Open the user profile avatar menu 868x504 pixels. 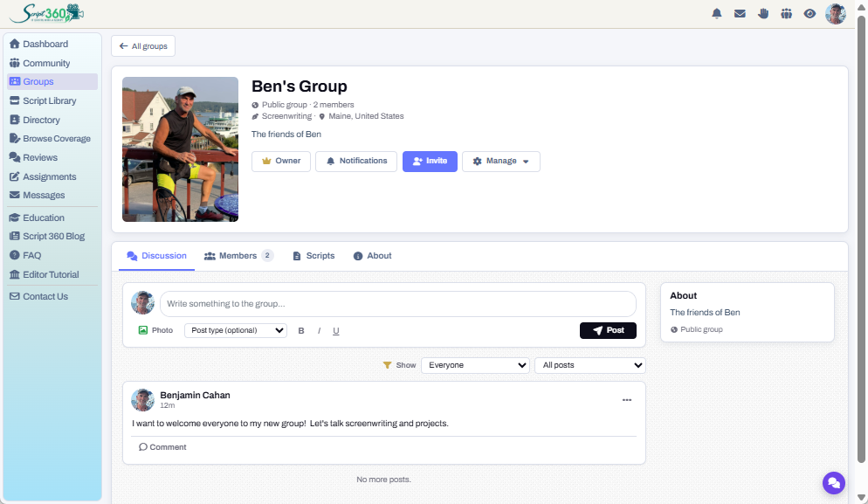[836, 14]
